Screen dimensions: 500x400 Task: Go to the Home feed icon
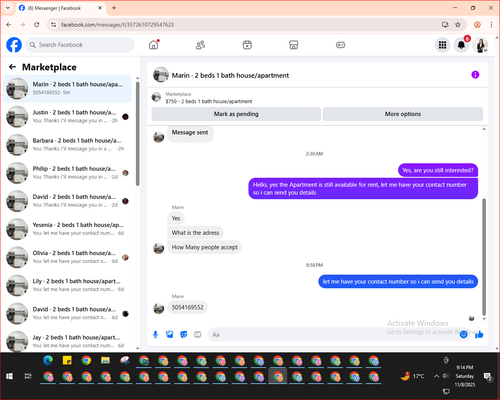click(x=153, y=45)
